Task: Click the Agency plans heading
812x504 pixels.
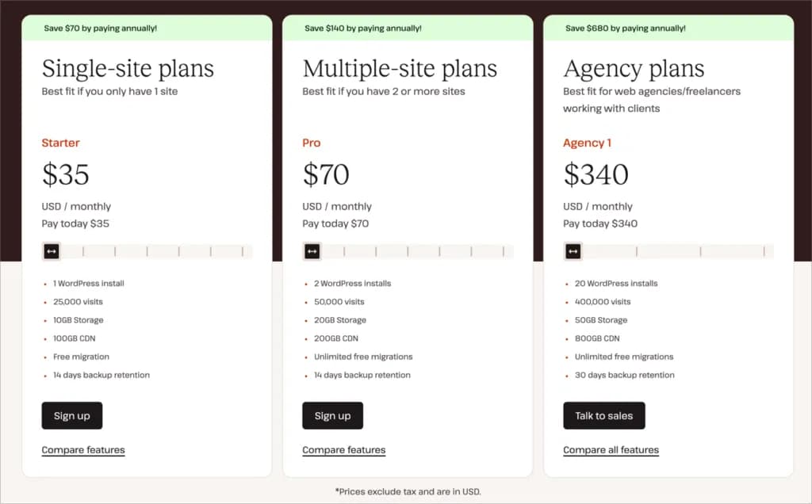Action: tap(634, 69)
